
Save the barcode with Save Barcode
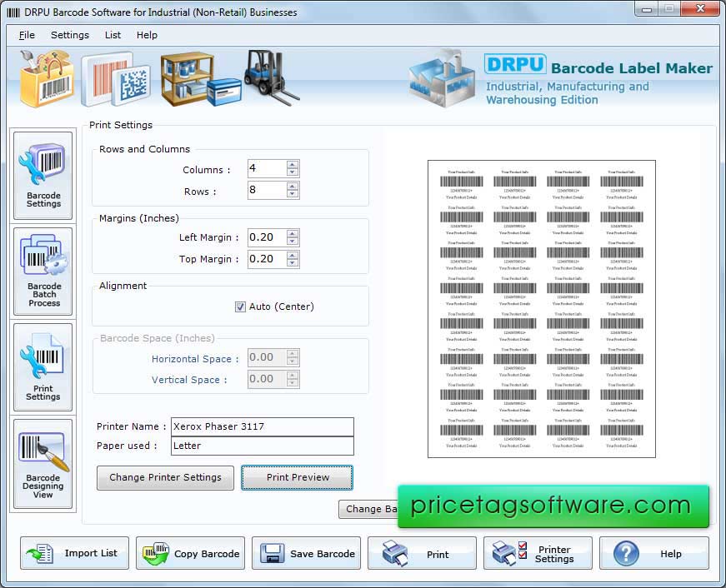[306, 553]
